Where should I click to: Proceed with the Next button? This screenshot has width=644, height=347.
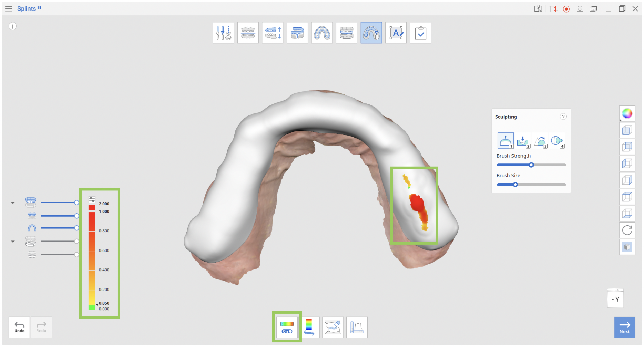(x=625, y=327)
